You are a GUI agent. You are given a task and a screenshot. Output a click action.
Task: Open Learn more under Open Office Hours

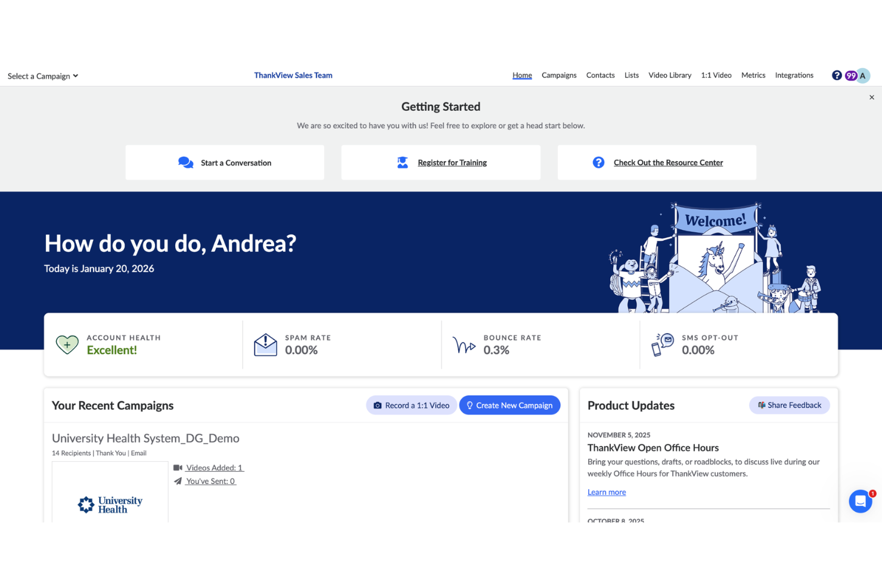(607, 492)
